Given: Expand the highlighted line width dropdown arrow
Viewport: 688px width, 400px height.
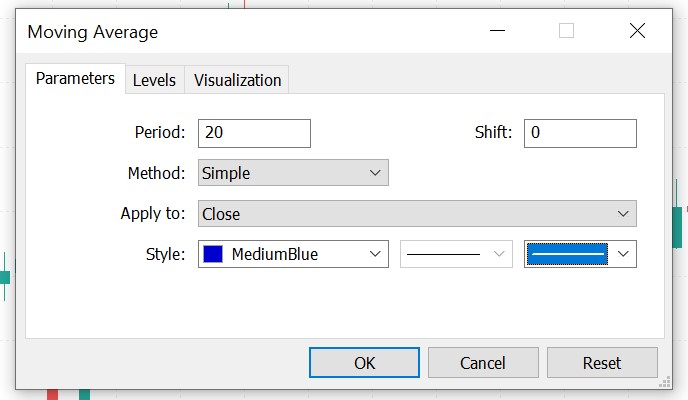Looking at the screenshot, I should point(624,254).
